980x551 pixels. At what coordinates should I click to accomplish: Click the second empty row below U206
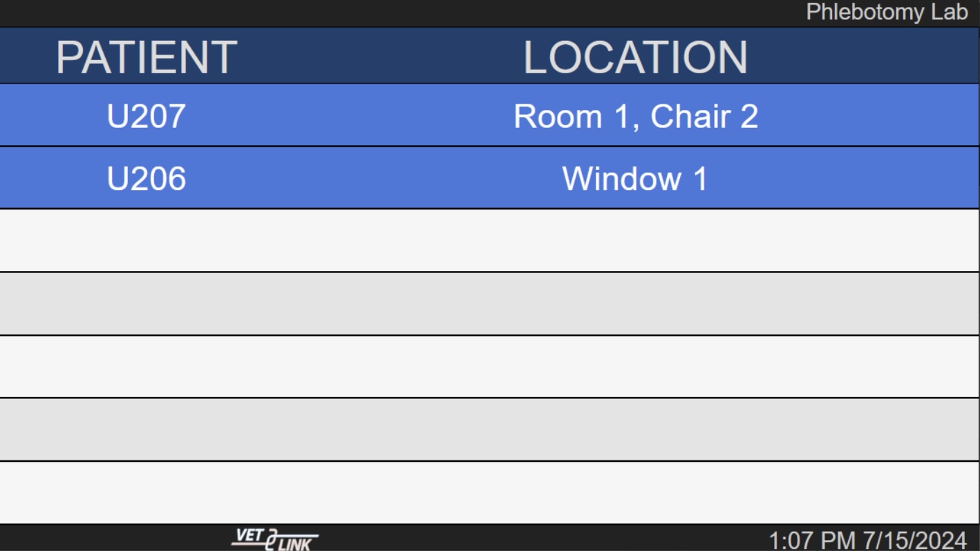click(x=489, y=303)
